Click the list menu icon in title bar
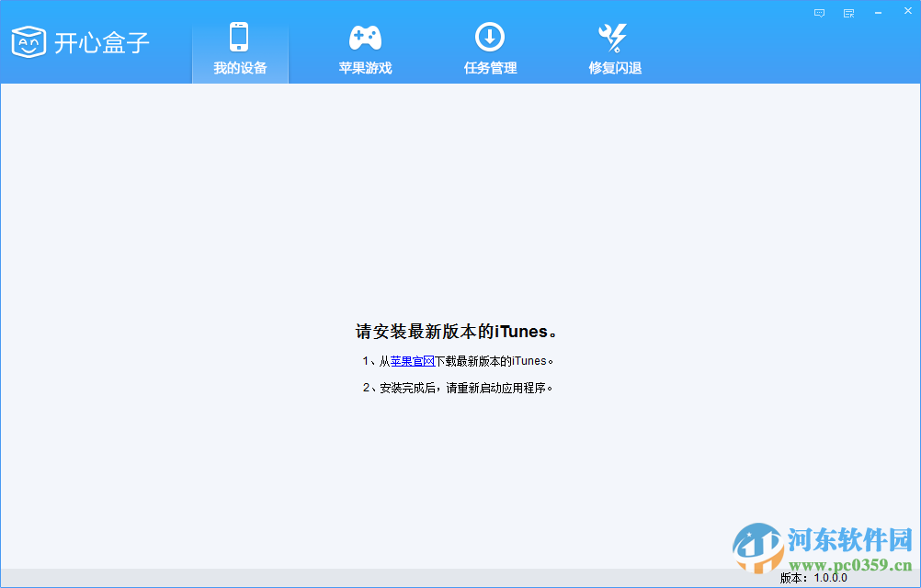921x588 pixels. [x=847, y=13]
